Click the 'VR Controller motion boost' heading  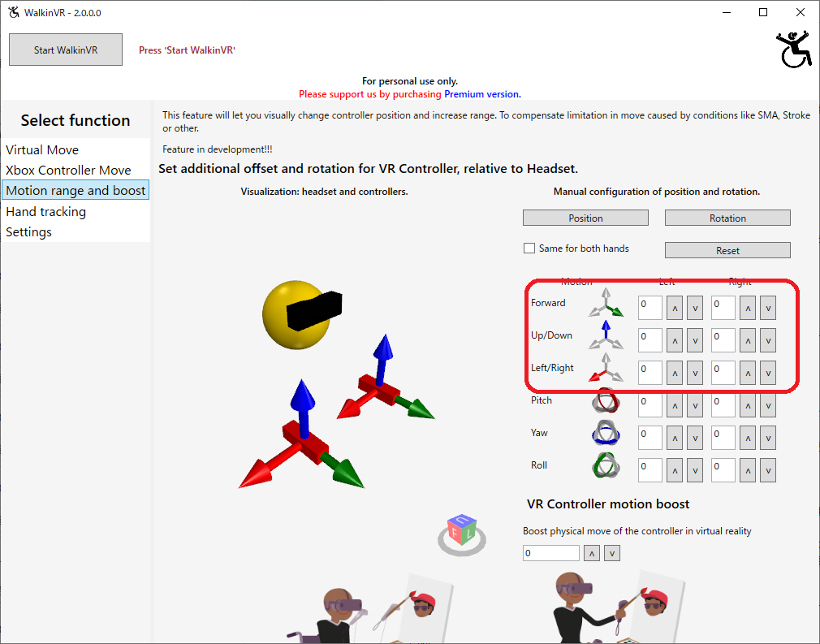pyautogui.click(x=608, y=504)
